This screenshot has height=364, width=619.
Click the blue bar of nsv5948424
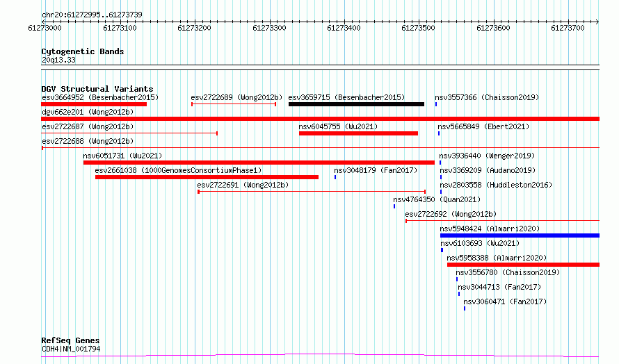click(x=520, y=235)
